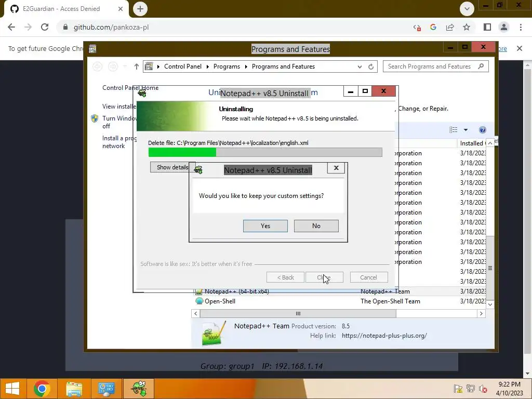This screenshot has width=532, height=399.
Task: Expand the address bar history dropdown
Action: [360, 67]
